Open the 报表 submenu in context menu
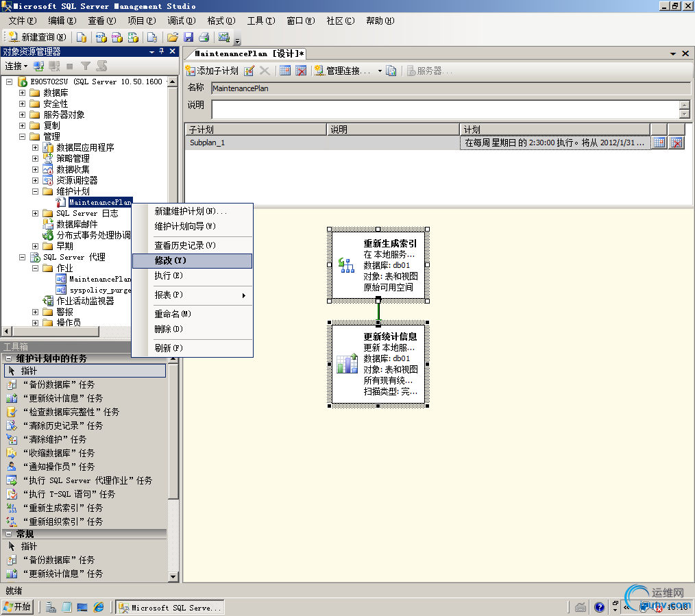 click(193, 295)
